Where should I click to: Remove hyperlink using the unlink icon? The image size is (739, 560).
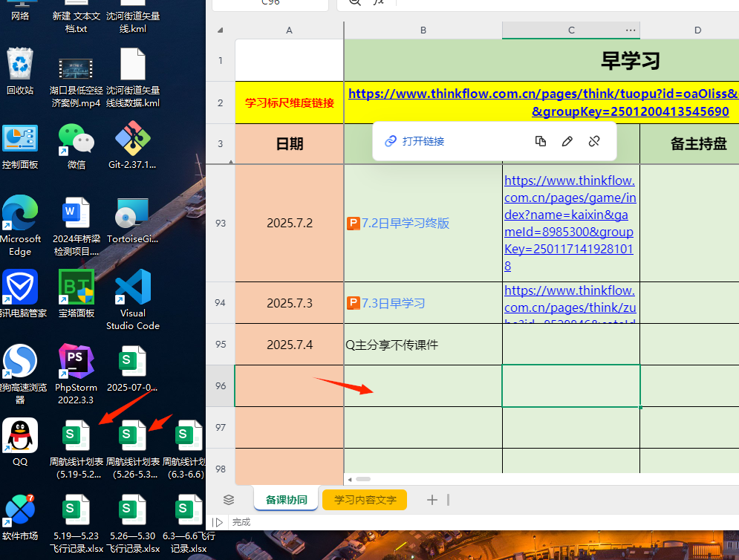point(594,141)
